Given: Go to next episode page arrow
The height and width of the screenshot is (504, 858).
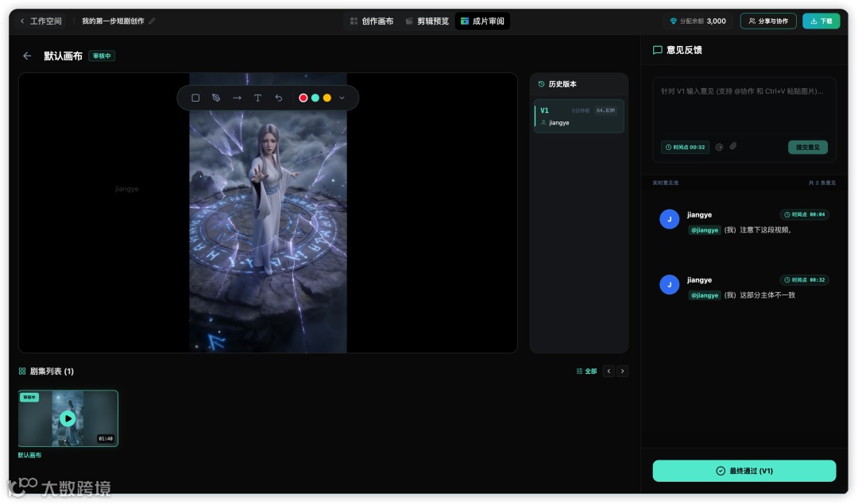Looking at the screenshot, I should 622,371.
